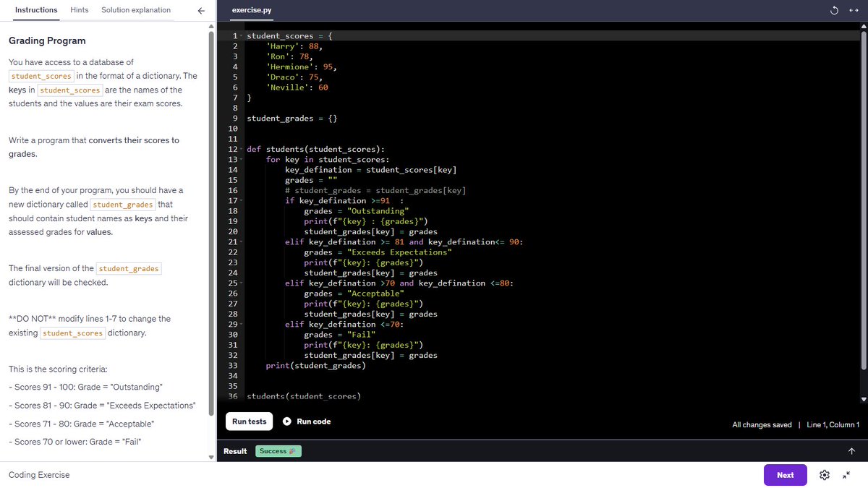Fold the student_scores dictionary at line 1
Screen dimensions: 868x488
pyautogui.click(x=241, y=36)
